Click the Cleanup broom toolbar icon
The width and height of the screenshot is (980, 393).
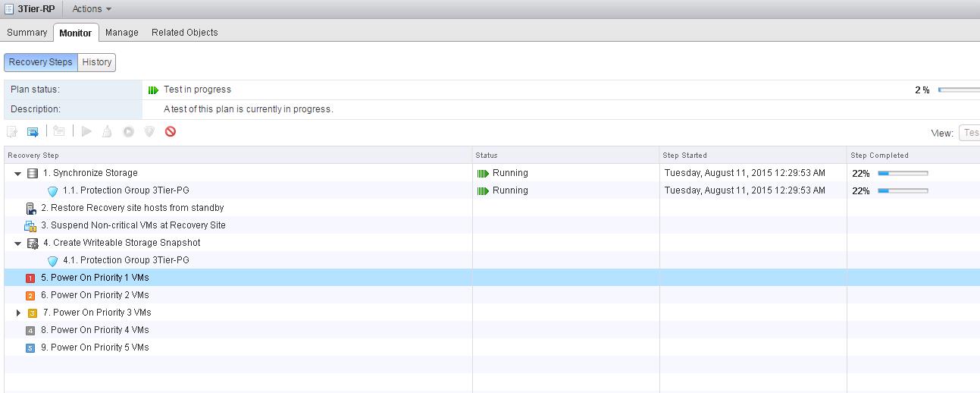(x=107, y=131)
